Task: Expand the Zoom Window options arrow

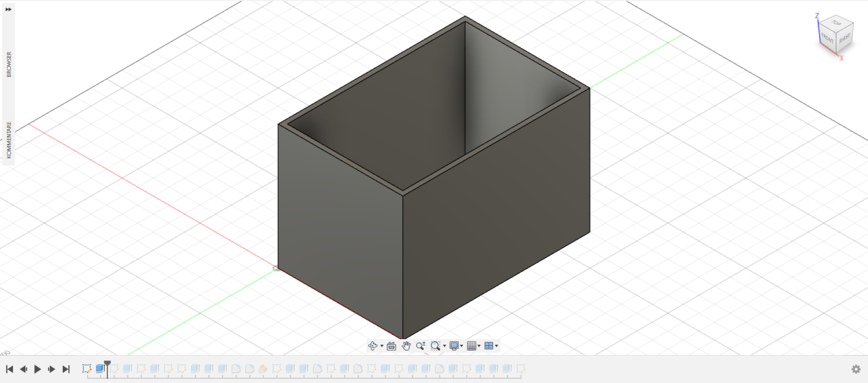Action: pyautogui.click(x=444, y=346)
